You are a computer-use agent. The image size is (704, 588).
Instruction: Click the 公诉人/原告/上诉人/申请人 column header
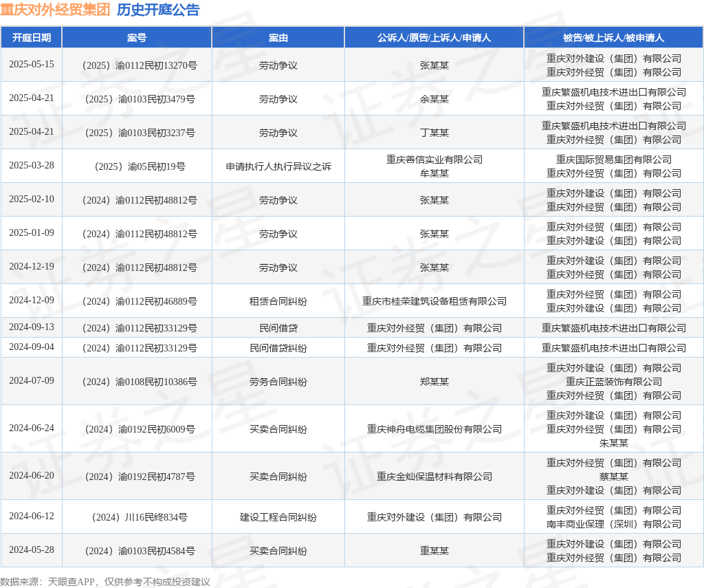[434, 38]
